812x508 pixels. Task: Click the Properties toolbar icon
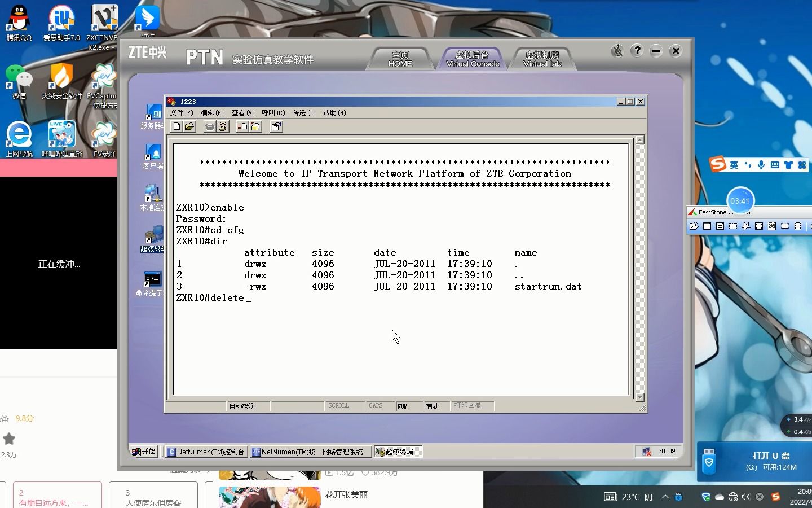276,126
